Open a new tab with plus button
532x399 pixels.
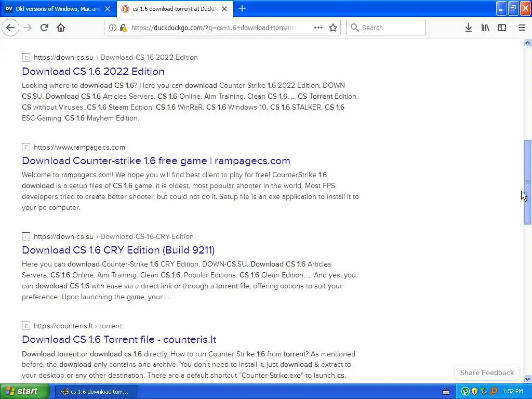tap(242, 8)
